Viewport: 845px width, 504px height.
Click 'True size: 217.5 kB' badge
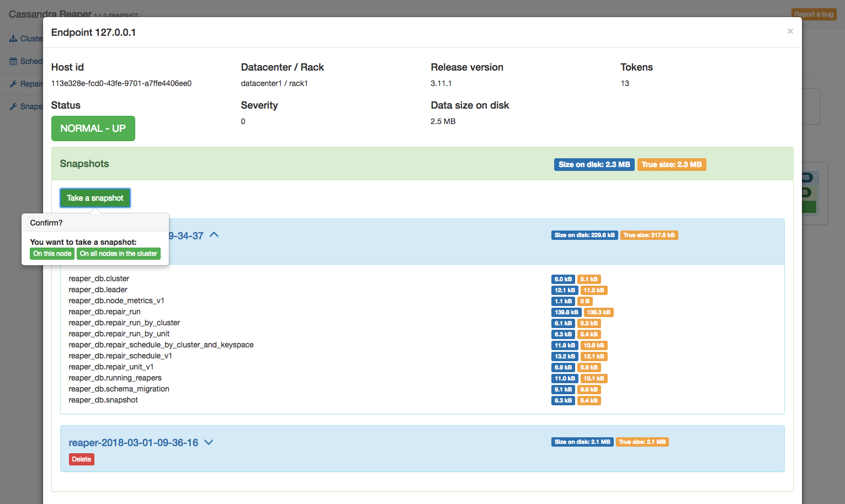coord(649,235)
